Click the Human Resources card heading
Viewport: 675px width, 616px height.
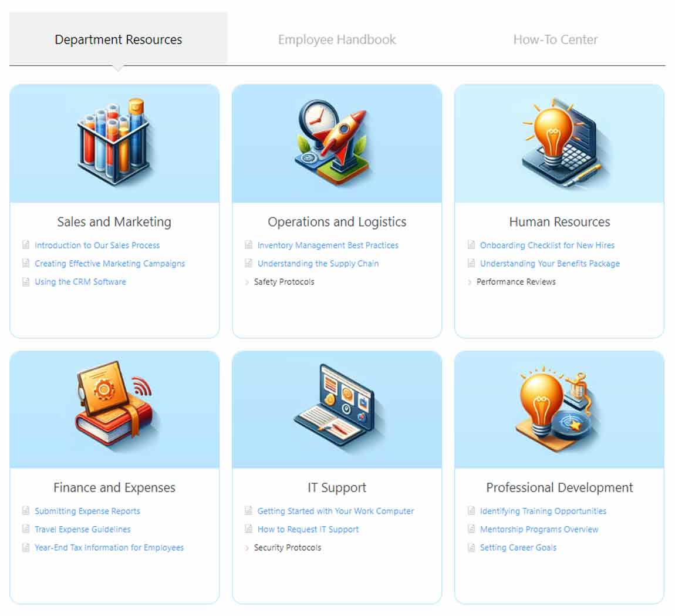(x=559, y=222)
